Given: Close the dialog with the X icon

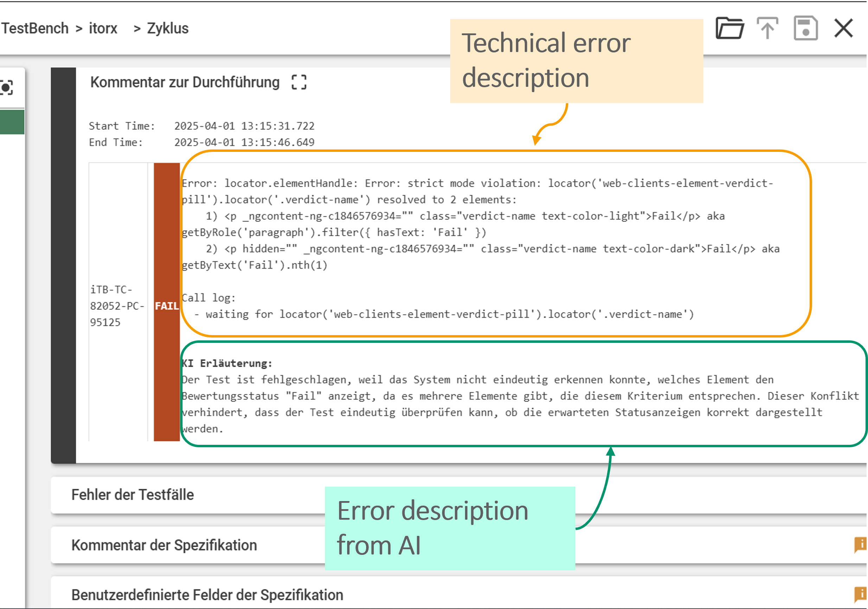Looking at the screenshot, I should pos(844,28).
